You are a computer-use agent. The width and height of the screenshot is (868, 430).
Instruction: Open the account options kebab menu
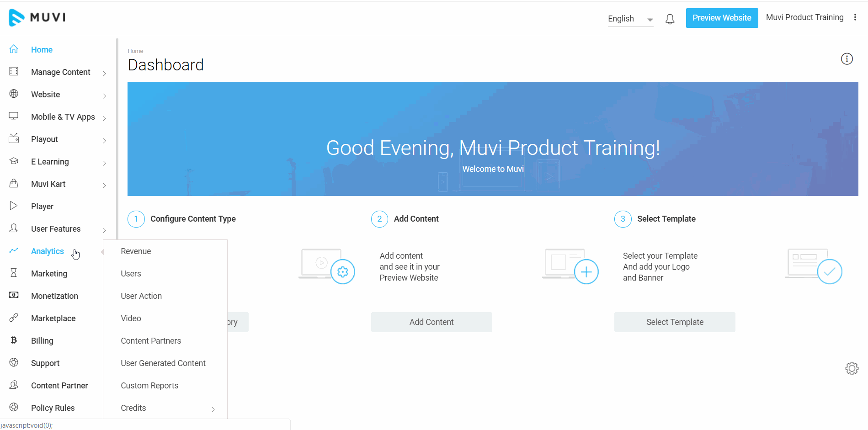click(855, 17)
